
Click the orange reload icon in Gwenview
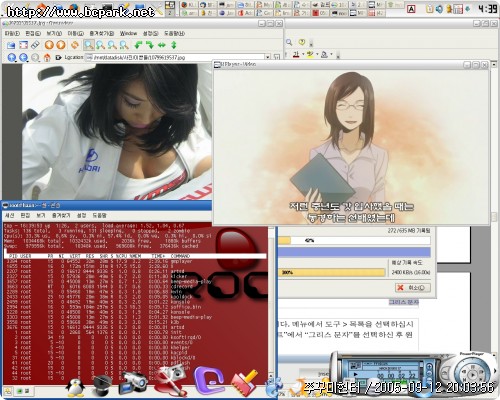[75, 45]
